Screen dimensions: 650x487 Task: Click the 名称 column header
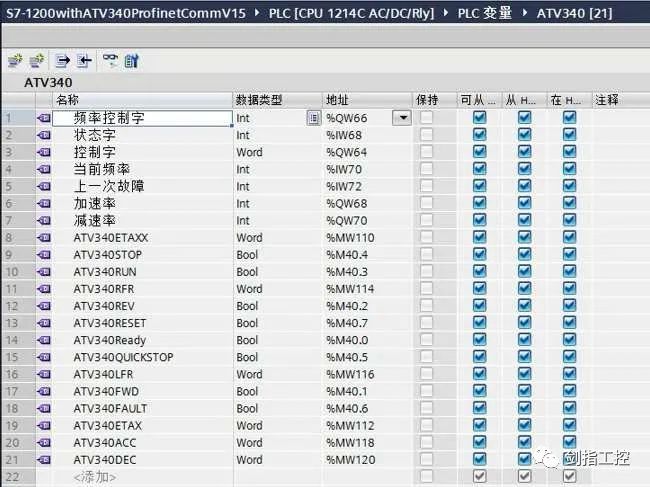[x=68, y=100]
